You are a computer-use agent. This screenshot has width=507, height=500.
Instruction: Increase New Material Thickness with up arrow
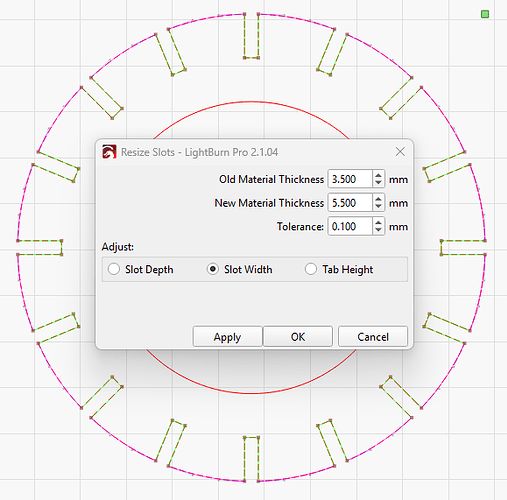coord(378,198)
